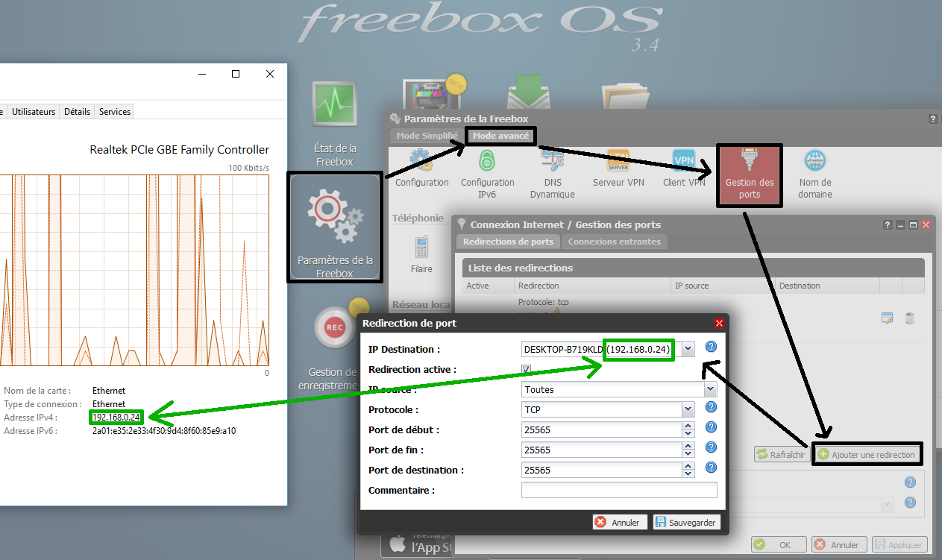Image resolution: width=942 pixels, height=560 pixels.
Task: Open Services tab in Task Manager
Action: (115, 112)
